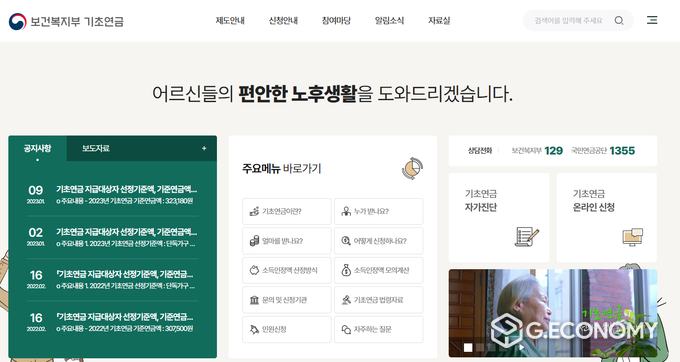Open the 얼마를 받나요? coin icon shortcut
Image resolution: width=680 pixels, height=362 pixels.
click(x=254, y=241)
